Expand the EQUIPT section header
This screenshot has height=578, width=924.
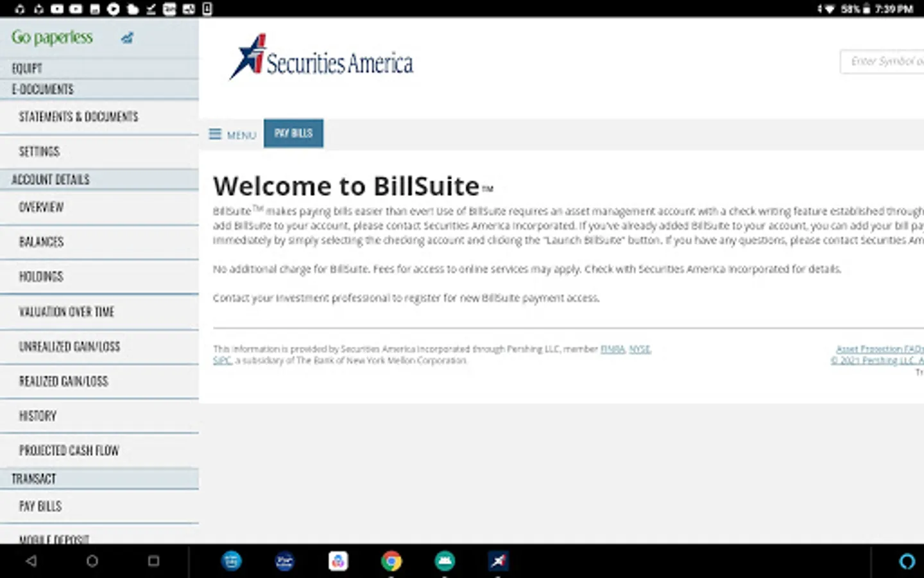click(99, 69)
